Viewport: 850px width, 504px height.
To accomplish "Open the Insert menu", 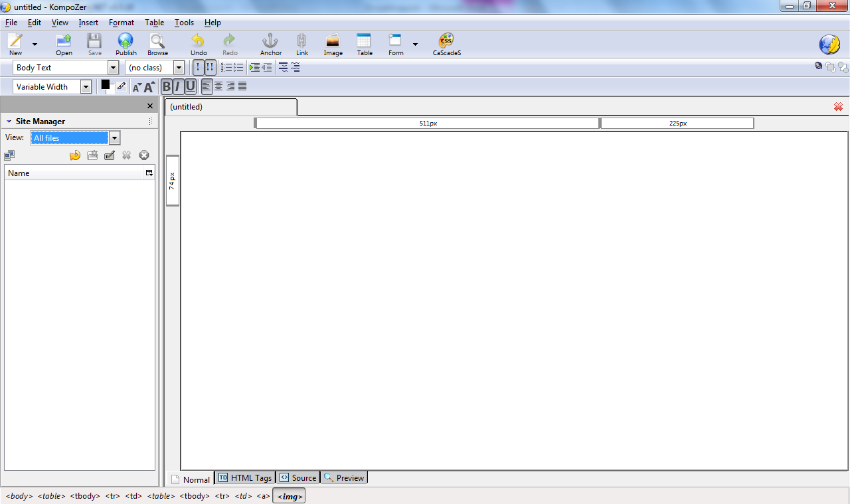I will tap(88, 23).
